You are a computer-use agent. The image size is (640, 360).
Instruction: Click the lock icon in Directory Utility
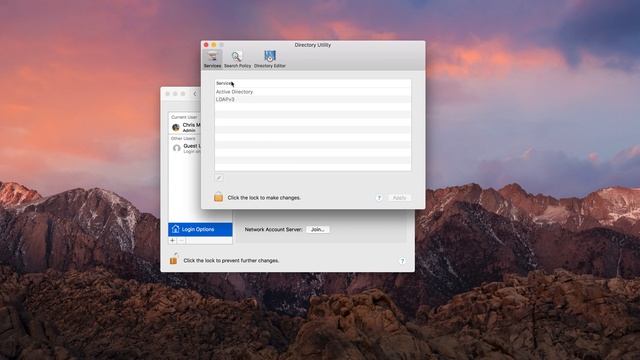tap(218, 197)
